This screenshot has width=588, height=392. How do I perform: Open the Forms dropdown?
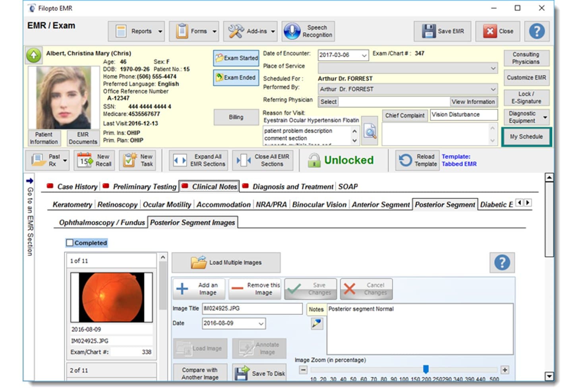194,31
